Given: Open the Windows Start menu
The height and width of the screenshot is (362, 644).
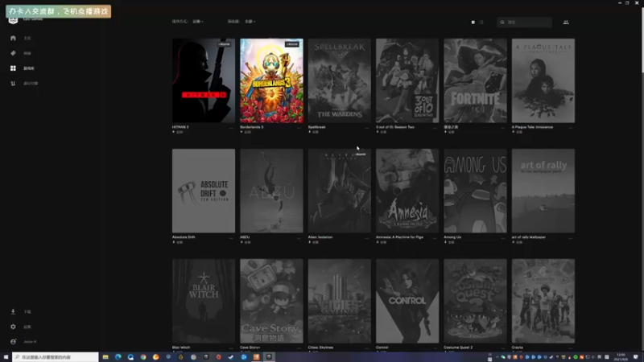Looking at the screenshot, I should click(6, 357).
